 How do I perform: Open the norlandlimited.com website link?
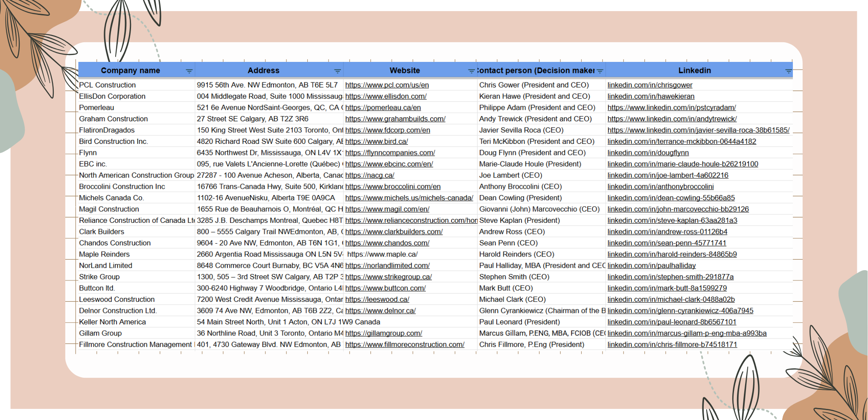point(387,265)
